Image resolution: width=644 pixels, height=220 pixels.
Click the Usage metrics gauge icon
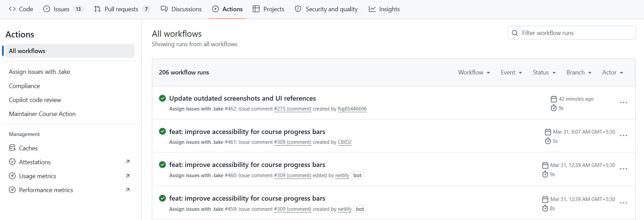click(12, 176)
